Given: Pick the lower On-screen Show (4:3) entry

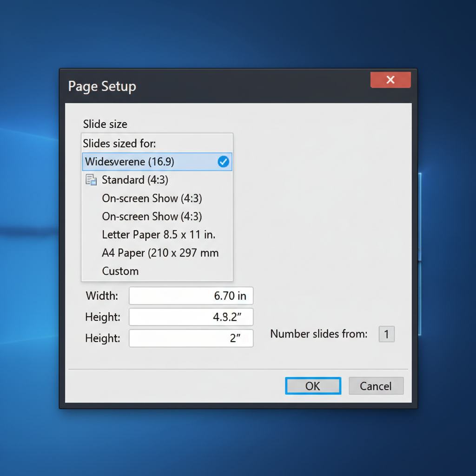Looking at the screenshot, I should (152, 217).
